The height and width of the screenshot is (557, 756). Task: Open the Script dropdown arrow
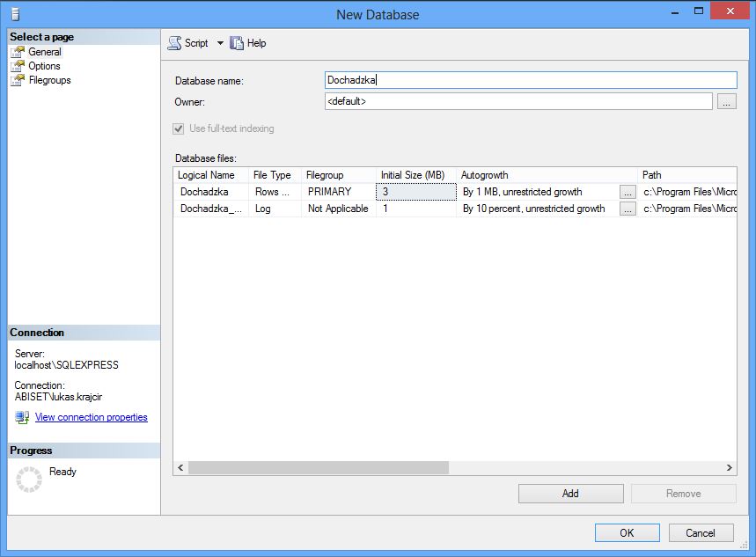220,43
